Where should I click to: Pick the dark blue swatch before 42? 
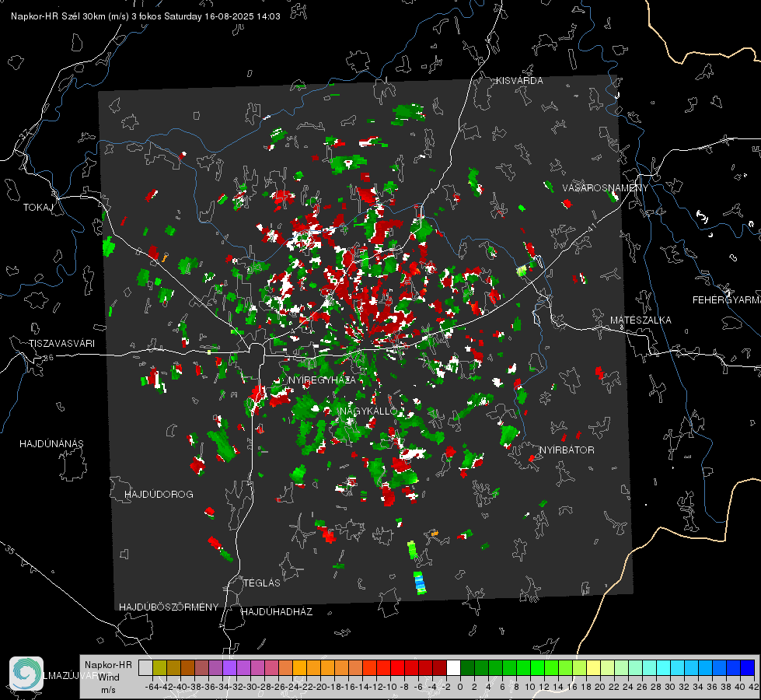[x=748, y=668]
